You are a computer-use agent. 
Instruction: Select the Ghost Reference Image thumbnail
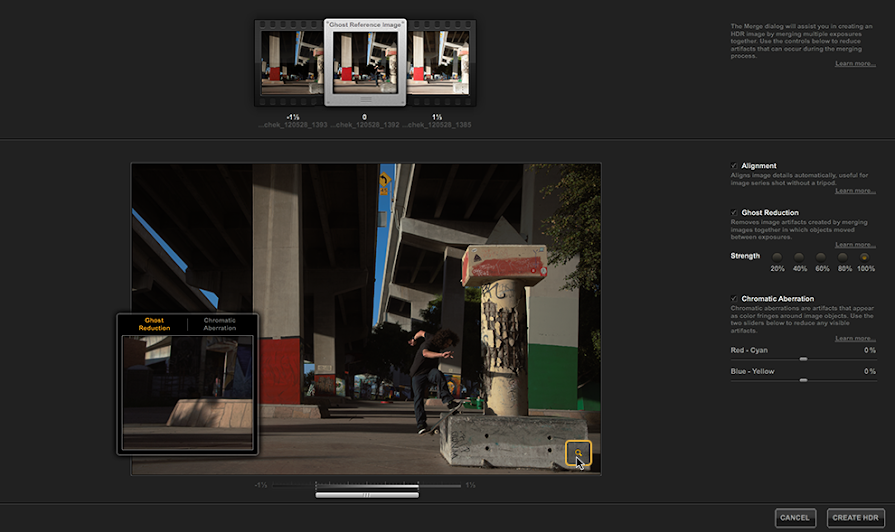click(365, 63)
